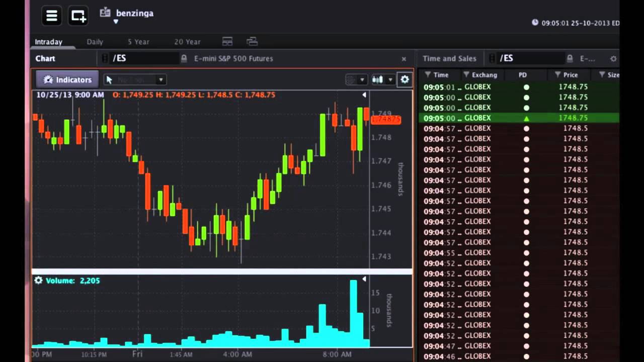Click the tile layout icon
Image resolution: width=644 pixels, height=362 pixels.
pos(227,42)
